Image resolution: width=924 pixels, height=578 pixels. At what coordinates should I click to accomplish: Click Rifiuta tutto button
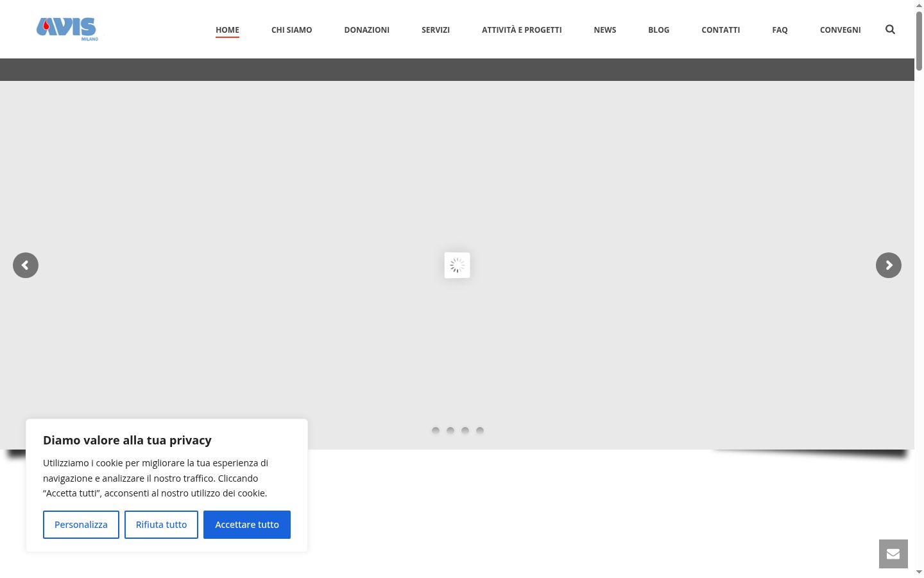pyautogui.click(x=161, y=525)
